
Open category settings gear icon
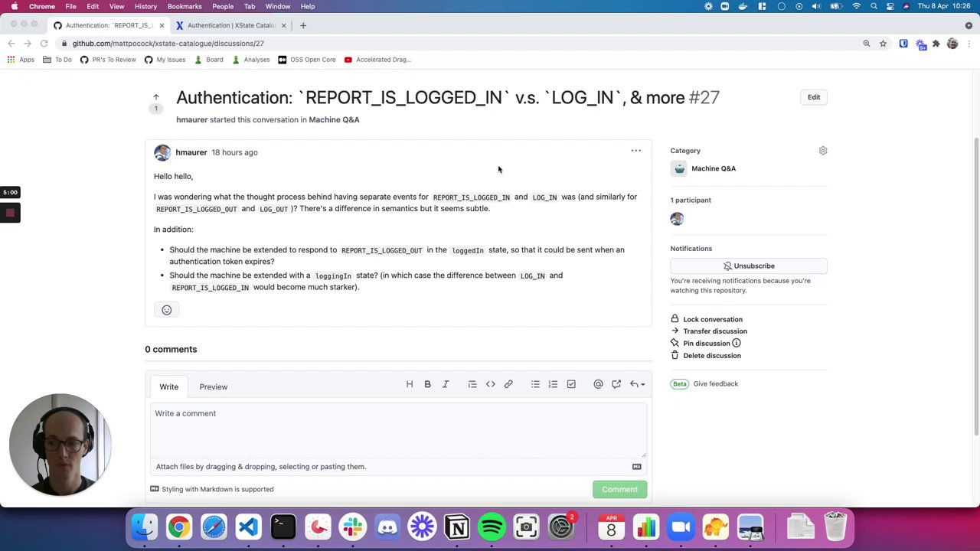click(823, 151)
